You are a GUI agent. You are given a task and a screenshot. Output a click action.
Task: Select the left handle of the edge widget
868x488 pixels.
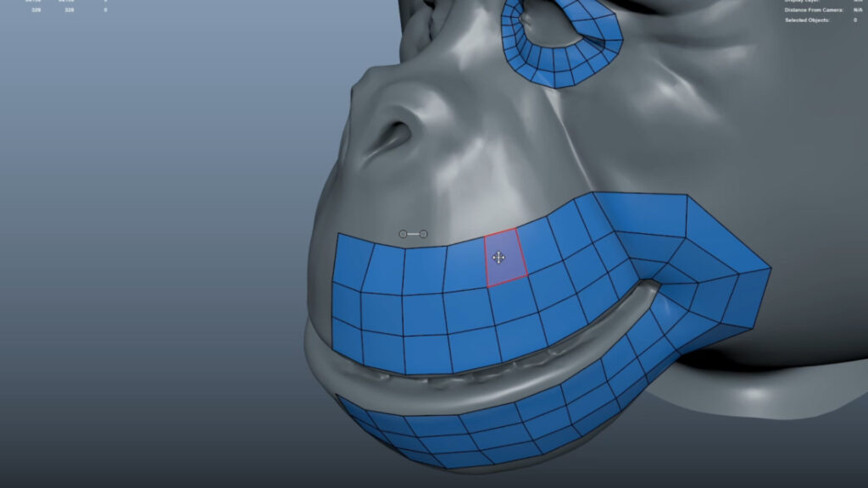(x=403, y=234)
